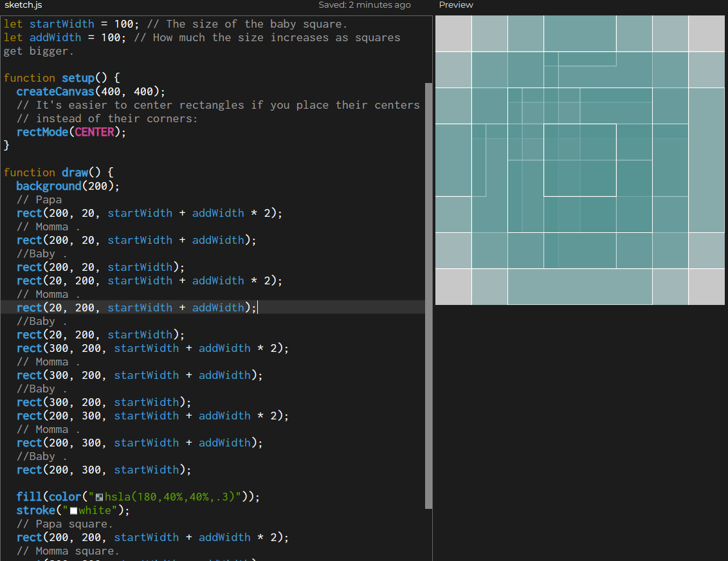Viewport: 728px width, 561px height.
Task: Click the 'function draw() {' line
Action: (59, 173)
